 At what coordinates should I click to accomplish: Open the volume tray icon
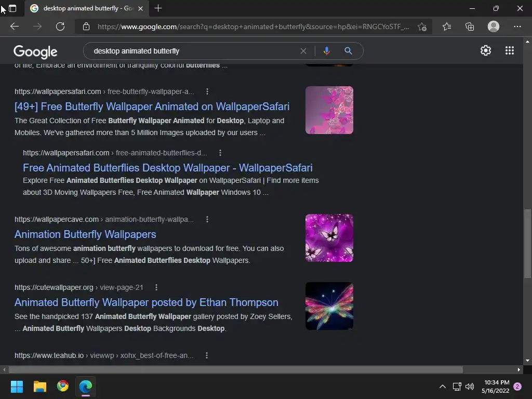pos(470,387)
